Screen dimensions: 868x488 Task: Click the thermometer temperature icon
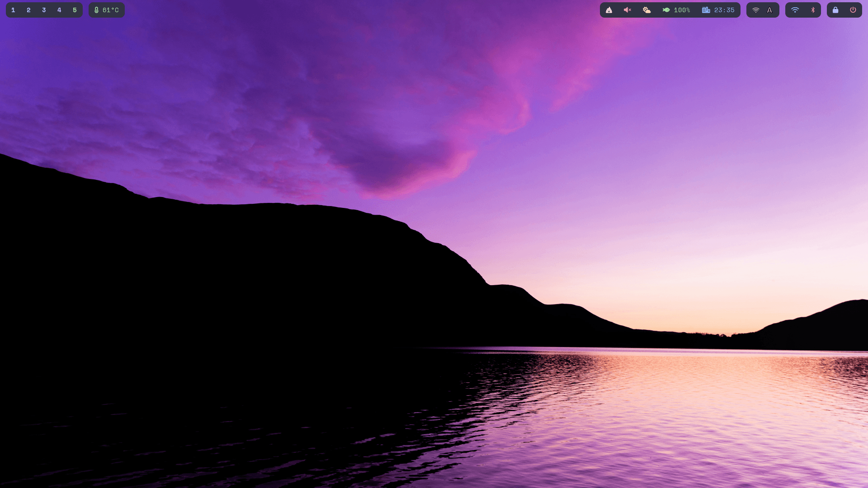point(97,9)
